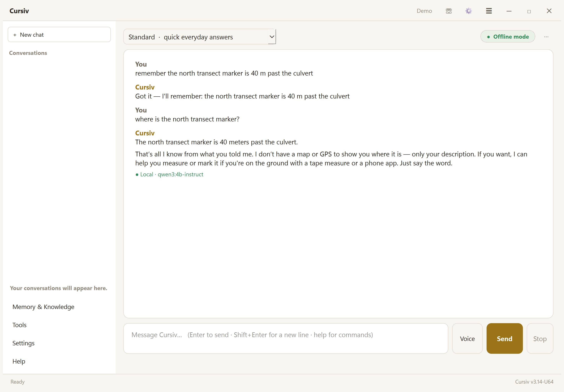Open the Help sidebar item
The width and height of the screenshot is (564, 392).
pos(19,361)
